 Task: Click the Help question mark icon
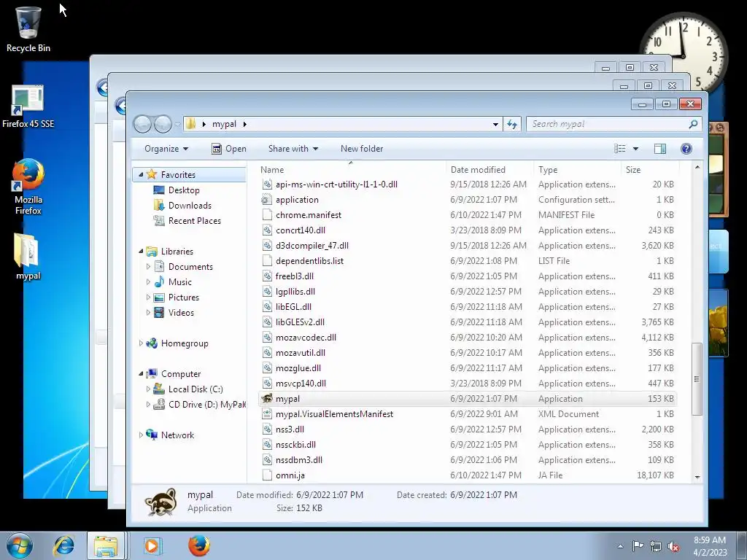(x=686, y=149)
